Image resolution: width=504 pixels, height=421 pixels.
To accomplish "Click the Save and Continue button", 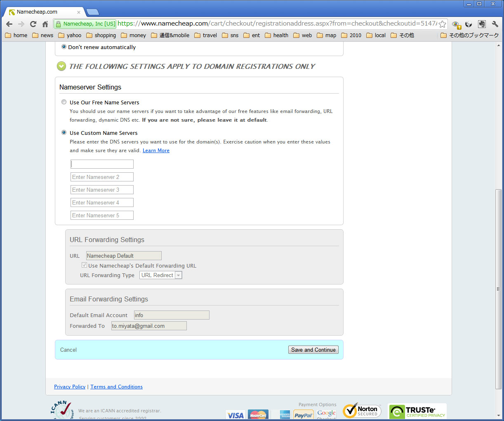I will tap(313, 350).
